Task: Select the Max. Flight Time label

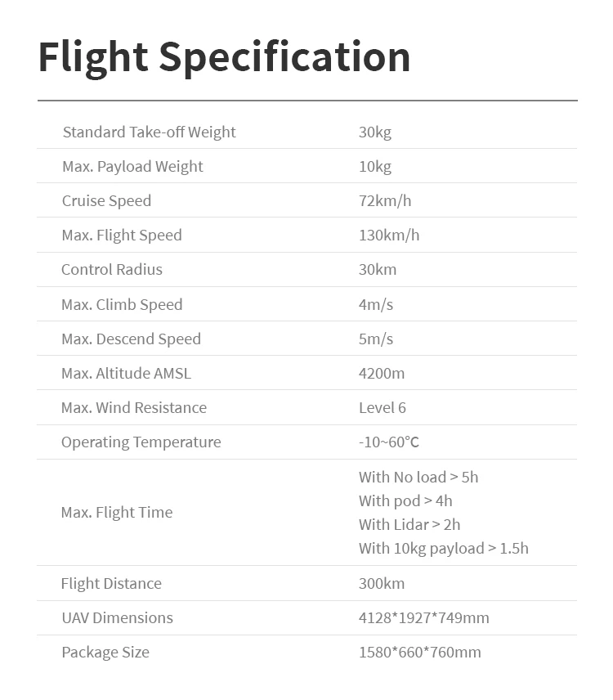Action: pos(117,513)
